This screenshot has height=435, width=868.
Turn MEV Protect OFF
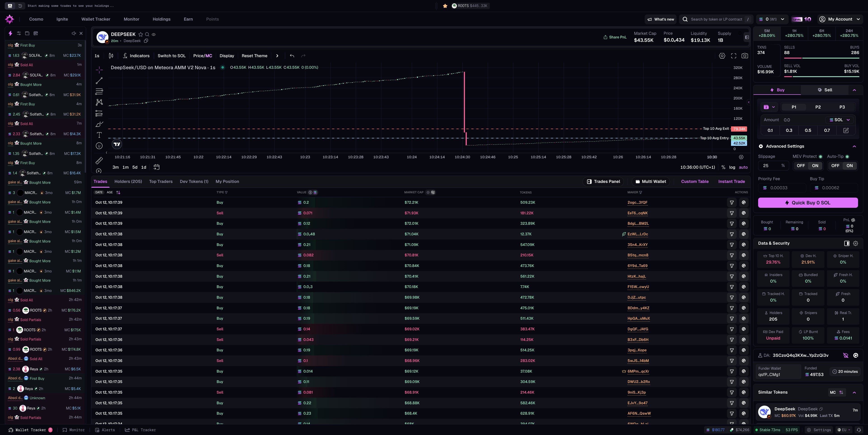pos(801,166)
